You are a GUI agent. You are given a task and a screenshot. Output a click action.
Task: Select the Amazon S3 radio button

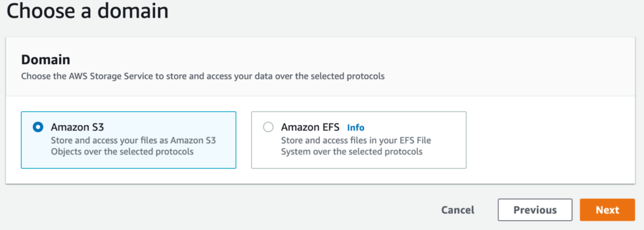(38, 127)
